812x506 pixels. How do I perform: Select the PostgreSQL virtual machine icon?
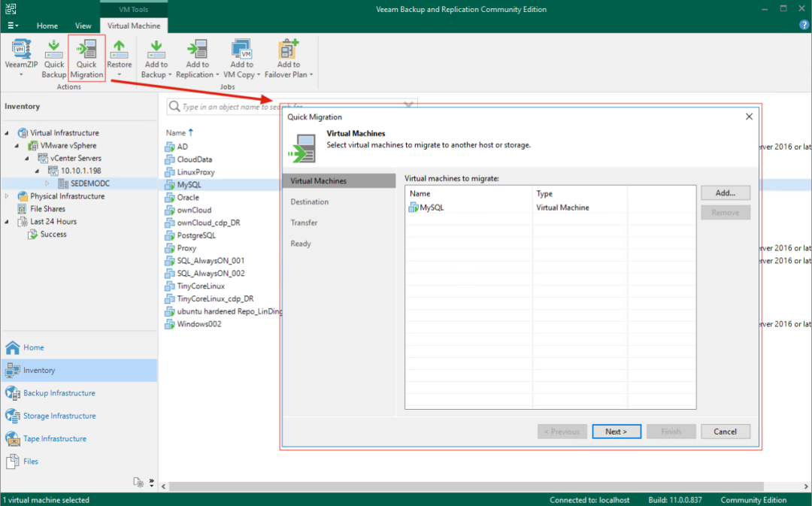click(169, 235)
